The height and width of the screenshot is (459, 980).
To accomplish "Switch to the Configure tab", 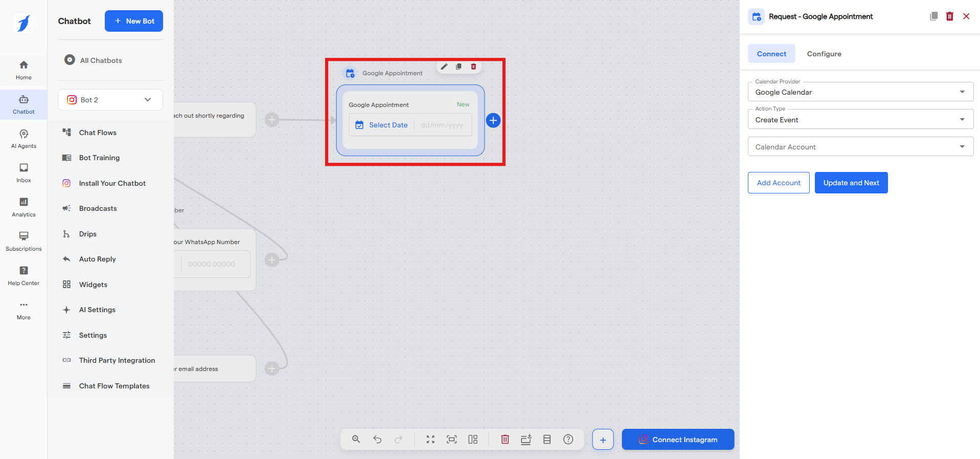I will coord(824,54).
